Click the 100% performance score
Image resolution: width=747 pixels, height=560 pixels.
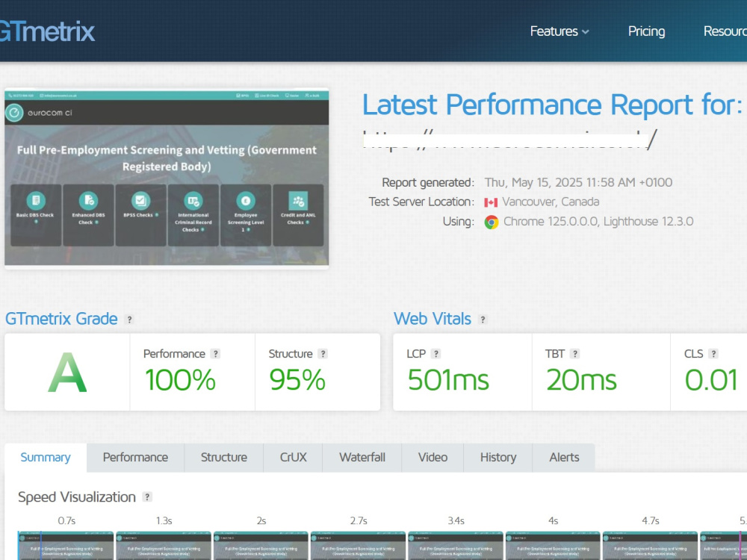180,381
